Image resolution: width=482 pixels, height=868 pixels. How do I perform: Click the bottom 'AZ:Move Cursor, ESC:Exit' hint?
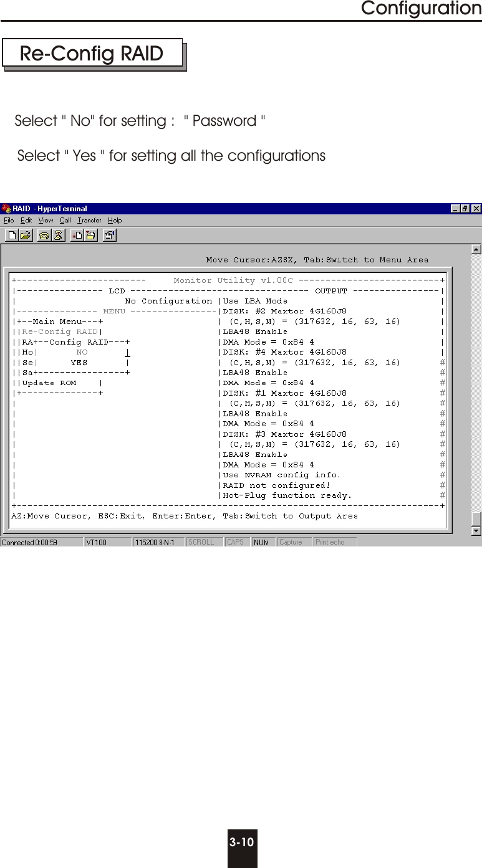click(185, 516)
